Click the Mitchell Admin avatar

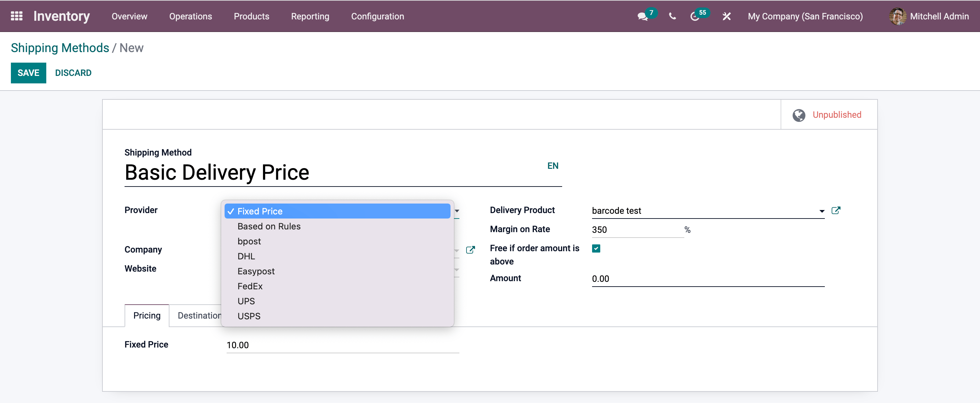[897, 16]
